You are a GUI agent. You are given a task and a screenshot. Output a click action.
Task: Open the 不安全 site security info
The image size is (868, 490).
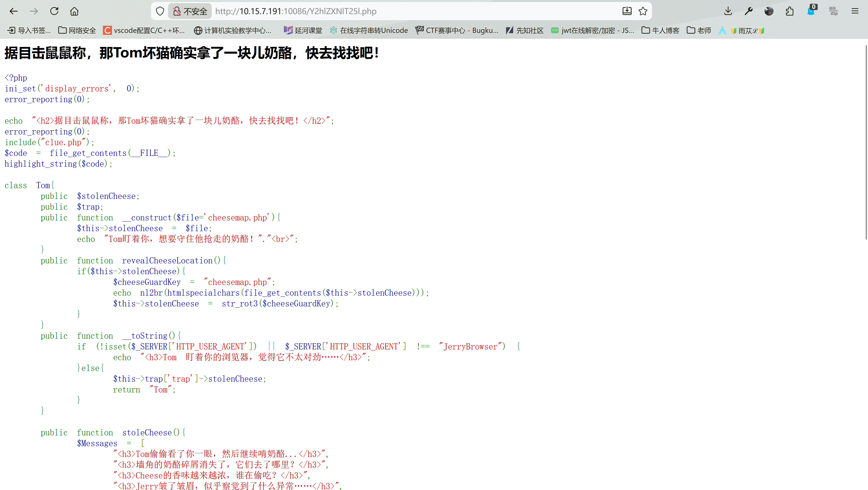point(190,11)
